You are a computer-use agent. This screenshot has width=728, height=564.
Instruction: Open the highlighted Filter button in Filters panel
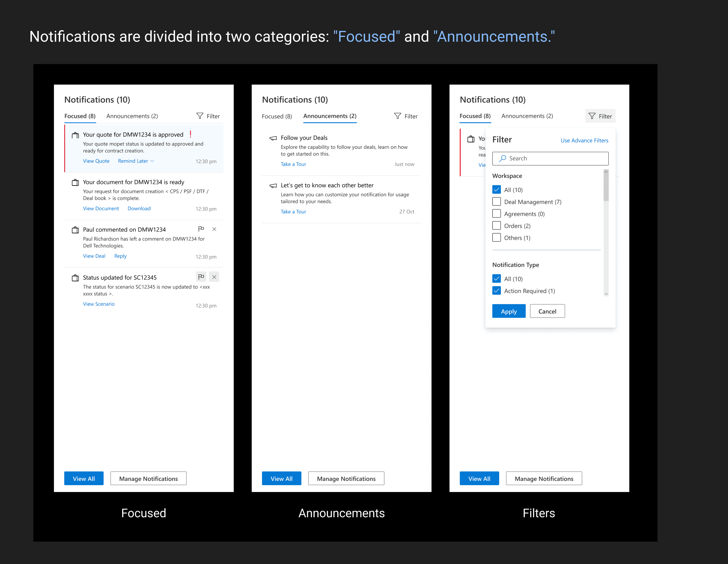point(600,116)
